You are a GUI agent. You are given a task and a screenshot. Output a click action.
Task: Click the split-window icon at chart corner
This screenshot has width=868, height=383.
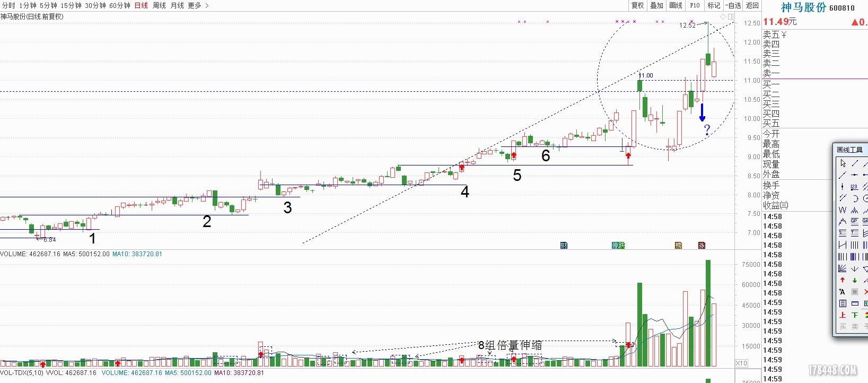(x=731, y=16)
